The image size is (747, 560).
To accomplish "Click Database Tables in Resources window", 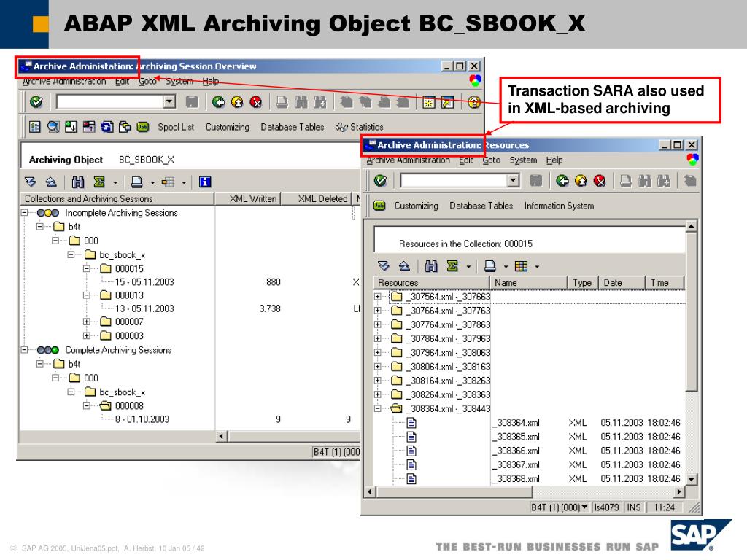I will [x=481, y=206].
